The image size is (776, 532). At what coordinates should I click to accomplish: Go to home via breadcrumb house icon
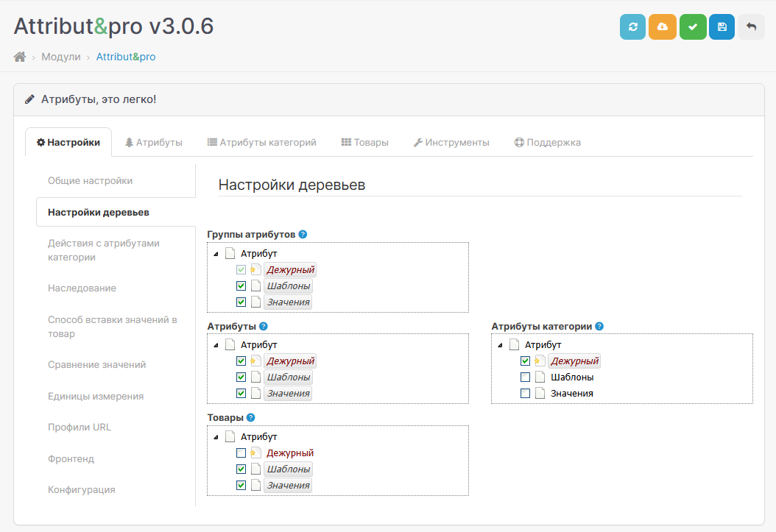point(20,57)
